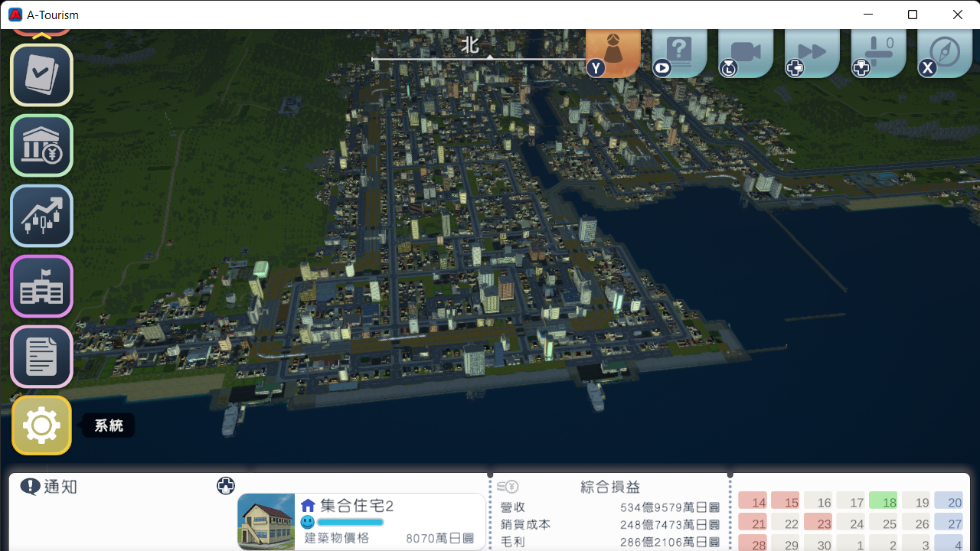Click the 通知 notification header
Image resolution: width=980 pixels, height=551 pixels.
(50, 487)
